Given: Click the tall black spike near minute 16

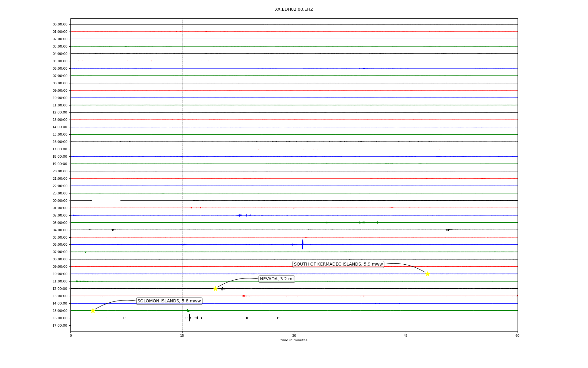Looking at the screenshot, I should [190, 318].
